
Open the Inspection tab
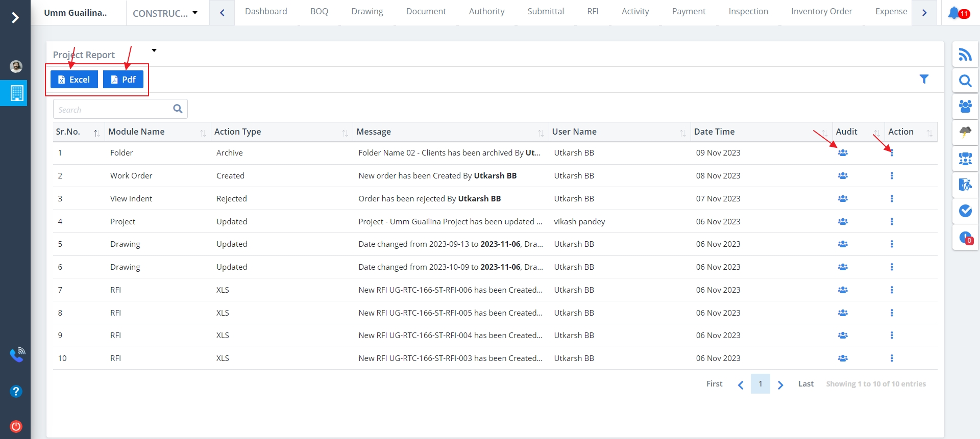coord(748,12)
